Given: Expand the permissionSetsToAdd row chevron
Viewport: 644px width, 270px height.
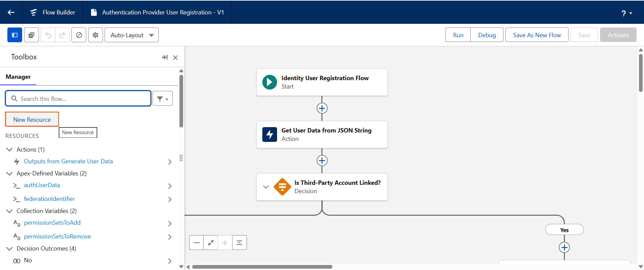Looking at the screenshot, I should (x=170, y=223).
